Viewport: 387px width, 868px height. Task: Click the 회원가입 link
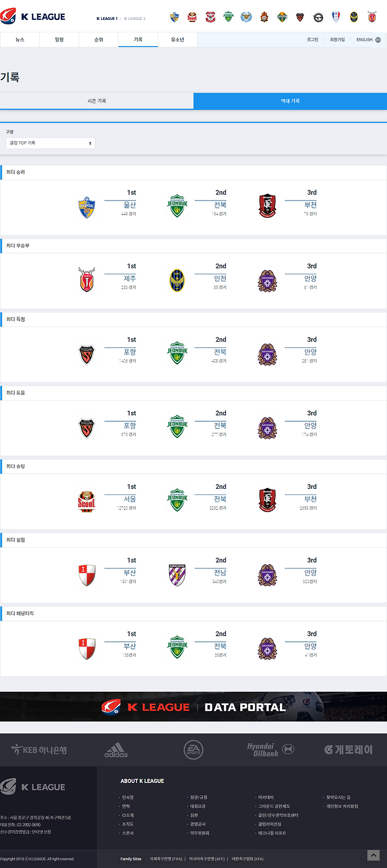[338, 40]
